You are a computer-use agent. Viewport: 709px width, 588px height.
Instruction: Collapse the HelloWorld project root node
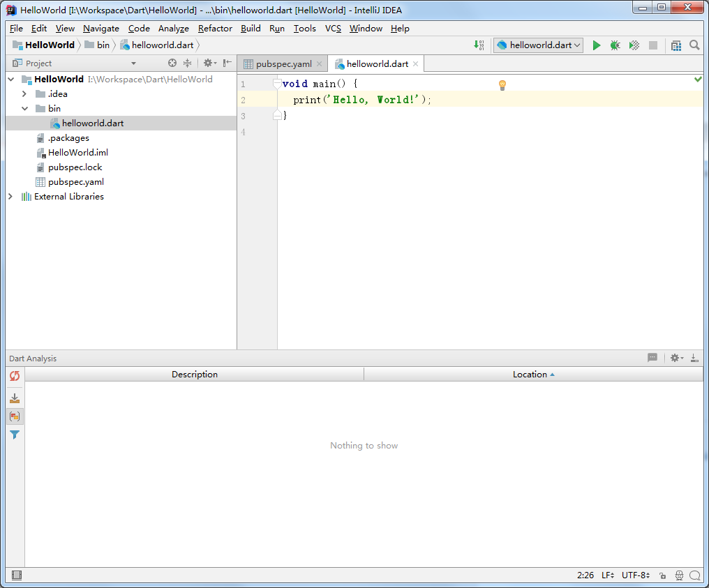[11, 79]
